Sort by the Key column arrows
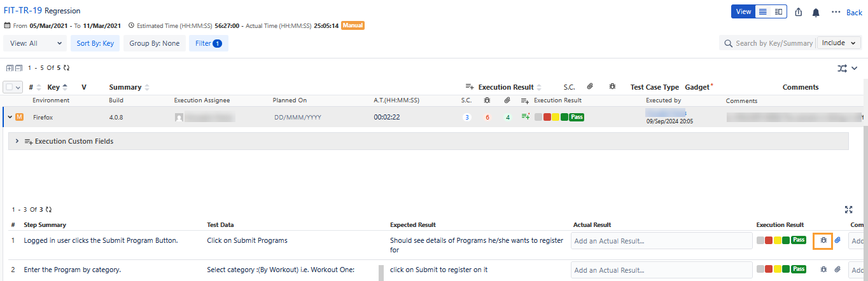The width and height of the screenshot is (868, 281). (x=64, y=87)
